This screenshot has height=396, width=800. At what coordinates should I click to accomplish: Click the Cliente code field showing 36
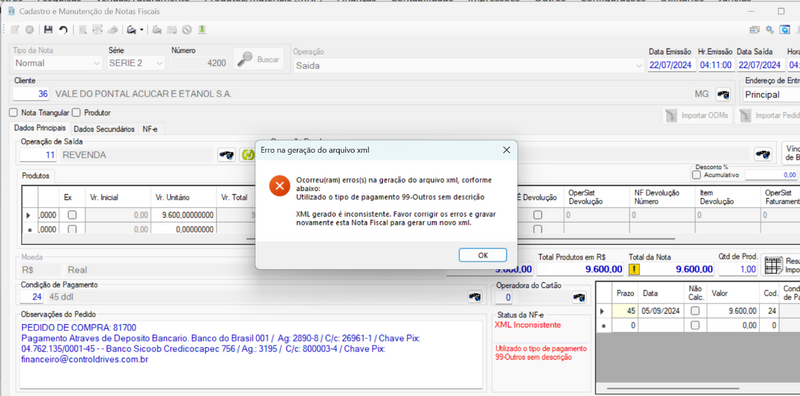(x=32, y=94)
